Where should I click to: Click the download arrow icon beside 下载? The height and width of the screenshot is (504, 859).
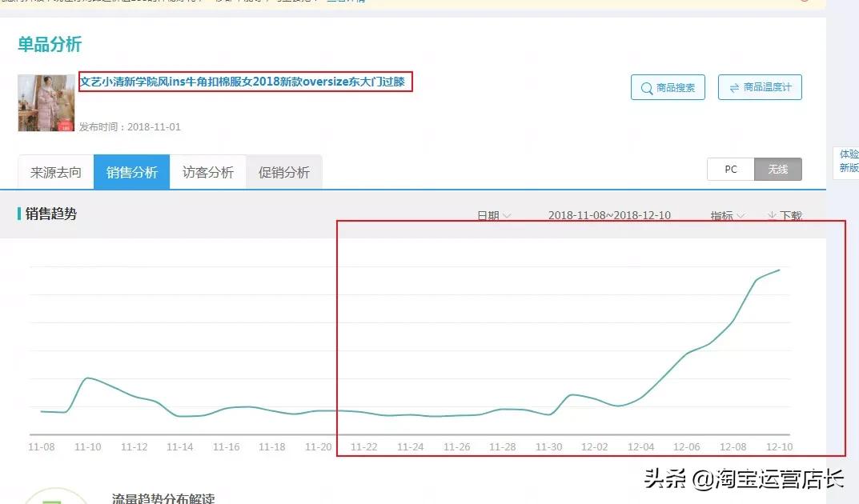773,215
